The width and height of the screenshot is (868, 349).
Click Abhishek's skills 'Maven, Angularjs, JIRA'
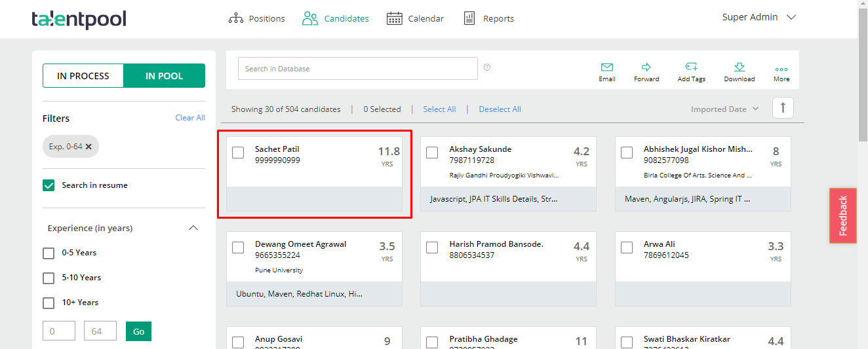(688, 199)
